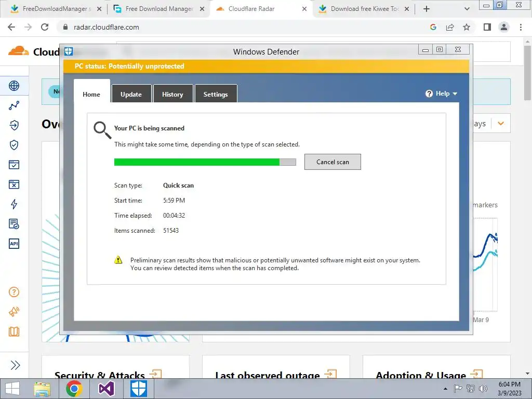
Task: Open the Chrome tab search dropdown
Action: 467,9
